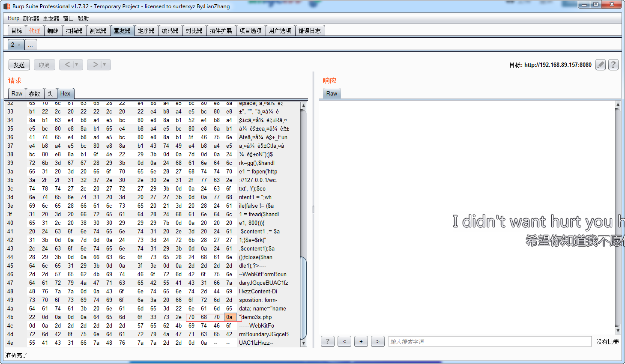Select the request Hex view tab

coord(66,93)
